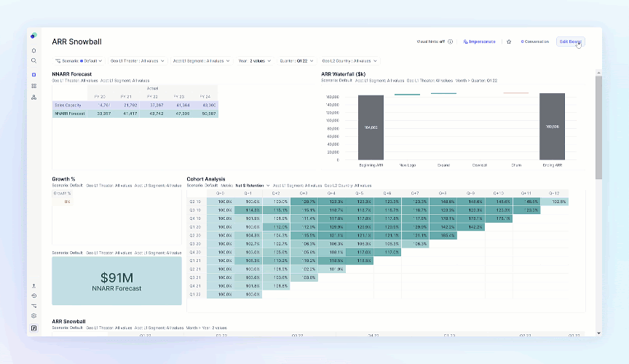Click the Sales Capacity FY 22 cell
This screenshot has height=364, width=629.
point(153,105)
